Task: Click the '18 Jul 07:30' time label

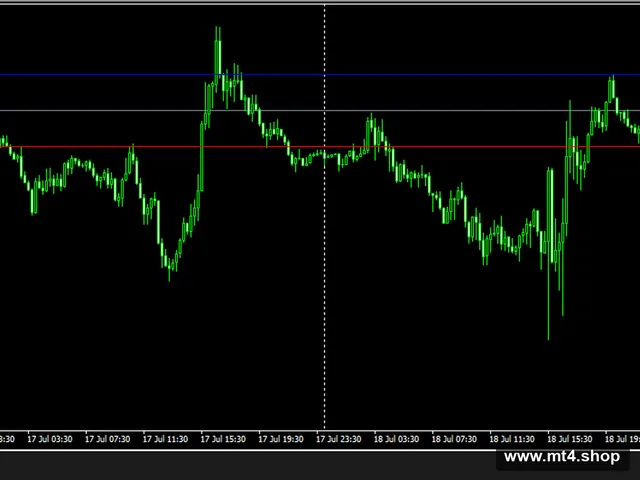Action: pos(454,439)
